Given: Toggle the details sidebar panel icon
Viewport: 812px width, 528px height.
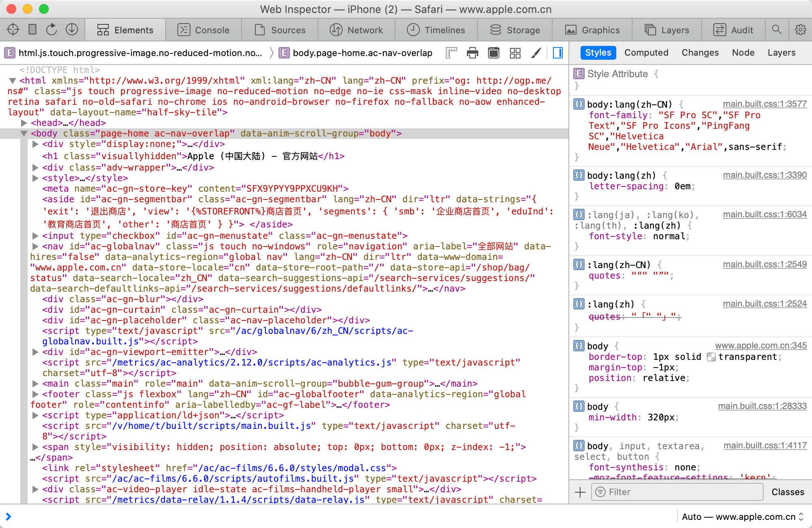Looking at the screenshot, I should tap(558, 53).
